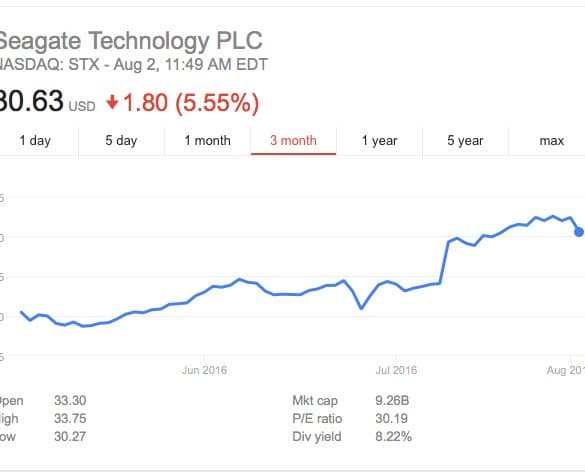Click the blue current-price dot on chart
The image size is (585, 472).
[579, 232]
